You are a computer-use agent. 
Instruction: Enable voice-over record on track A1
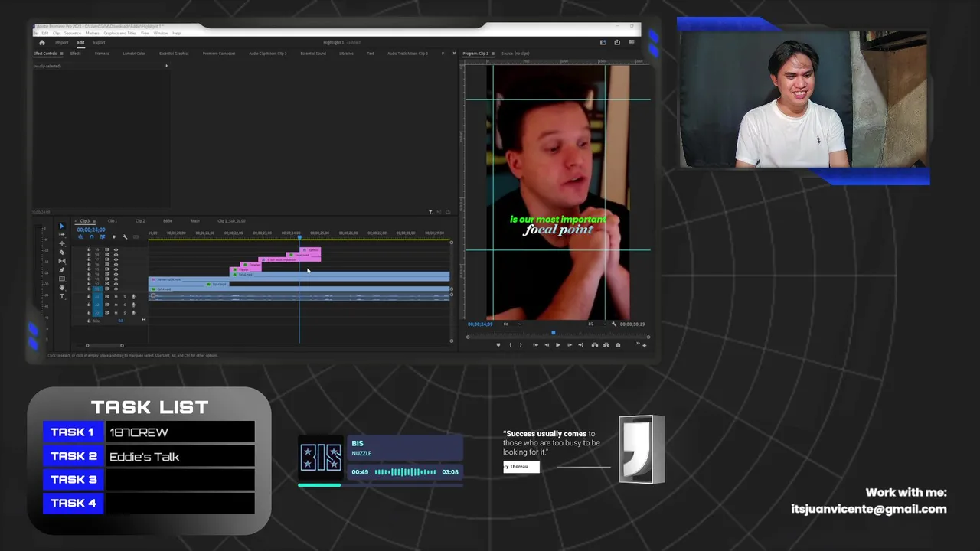tap(133, 296)
